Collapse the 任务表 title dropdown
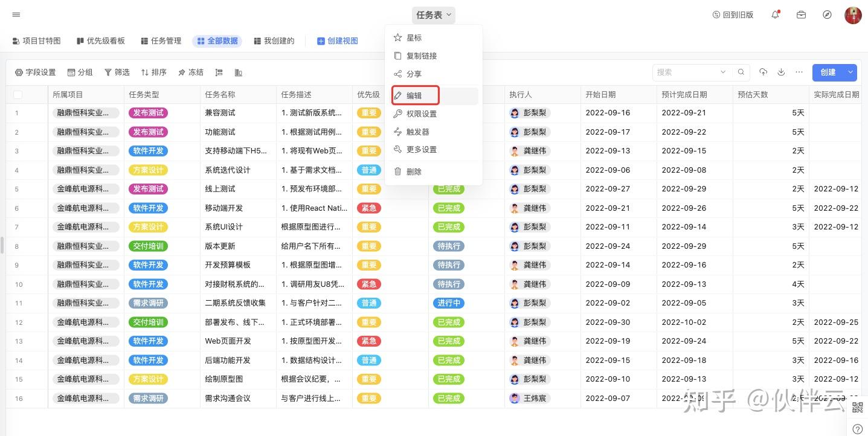Screen dimensions: 868x436 coord(434,15)
